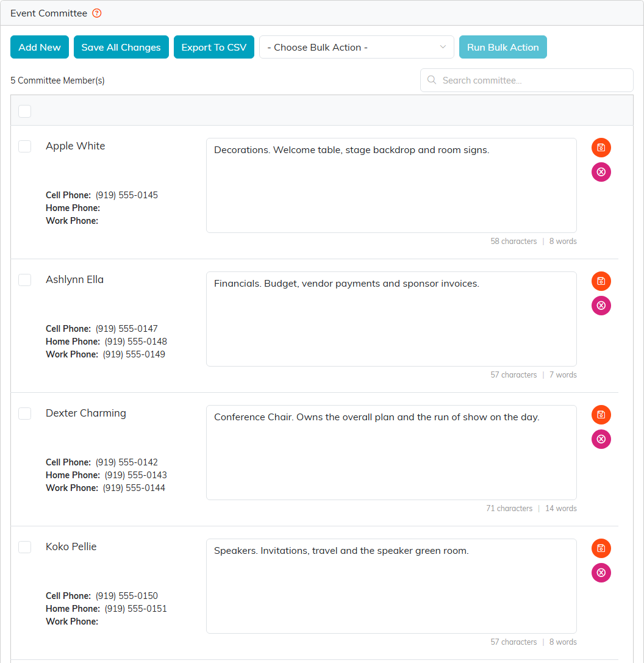Click cell phone (919) 555-0147

[x=126, y=329]
